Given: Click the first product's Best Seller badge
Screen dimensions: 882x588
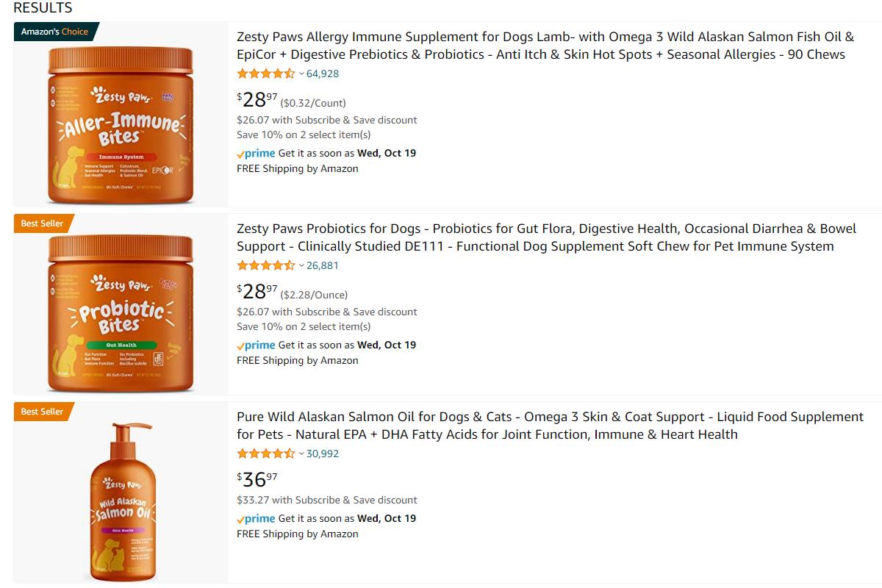Looking at the screenshot, I should (x=42, y=223).
